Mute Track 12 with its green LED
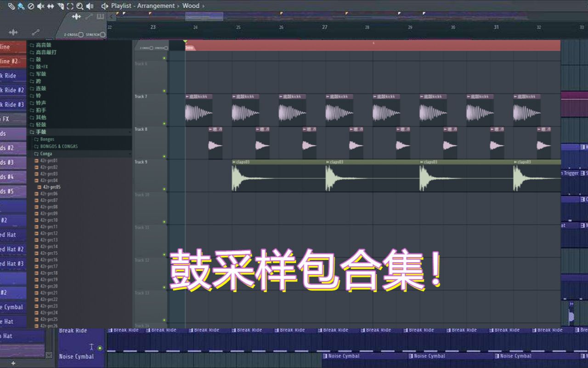 coord(164,287)
